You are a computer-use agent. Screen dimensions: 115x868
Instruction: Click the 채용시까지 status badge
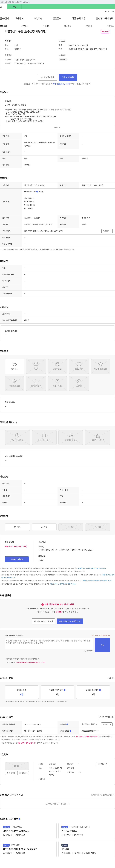tap(105, 31)
